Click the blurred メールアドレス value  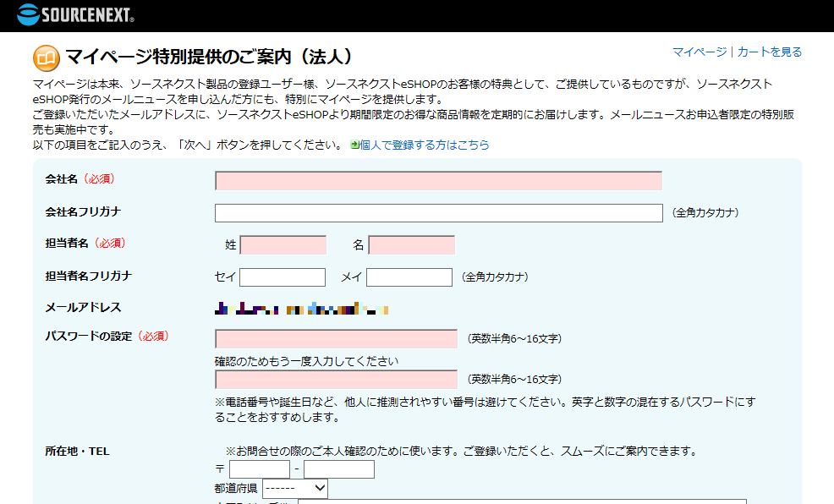click(302, 309)
